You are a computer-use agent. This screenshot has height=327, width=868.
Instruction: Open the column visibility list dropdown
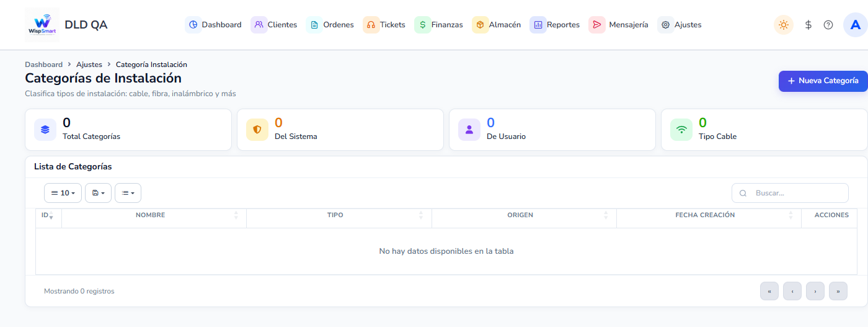click(x=128, y=193)
